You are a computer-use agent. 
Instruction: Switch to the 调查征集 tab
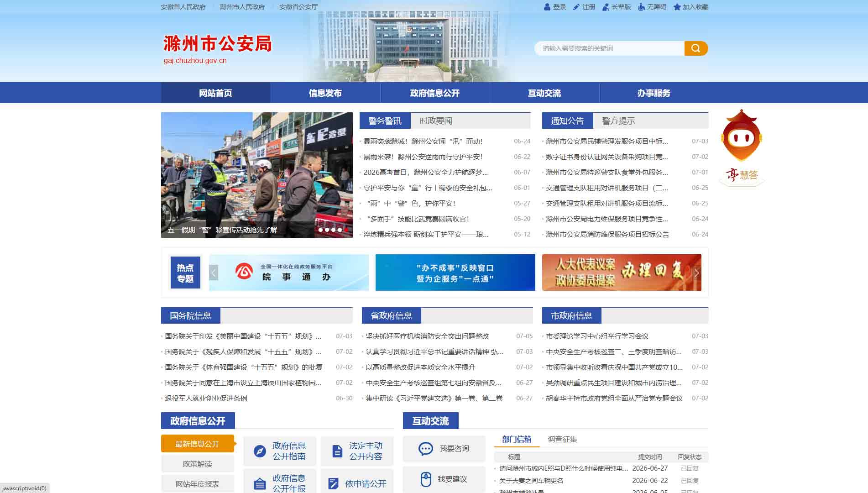[562, 439]
